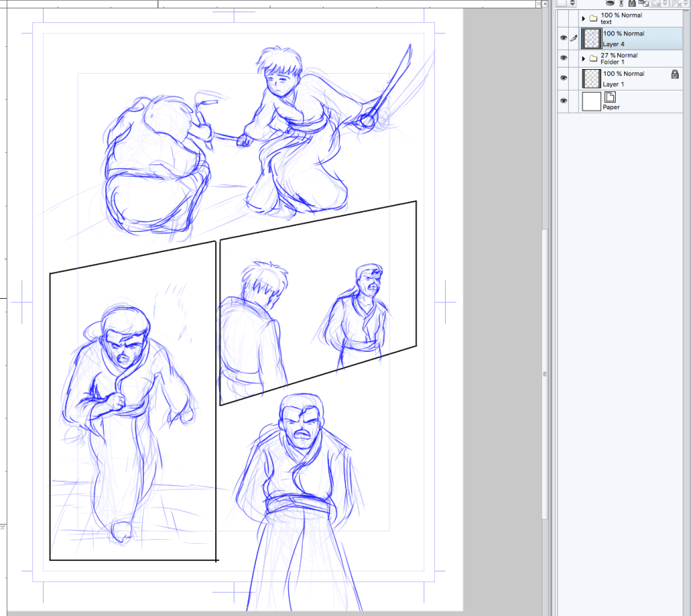The width and height of the screenshot is (691, 616).
Task: Select the Layer 1 row by its name
Action: click(x=613, y=84)
